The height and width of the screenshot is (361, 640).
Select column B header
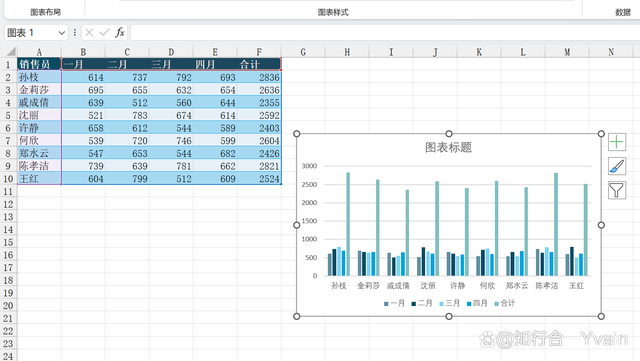83,52
